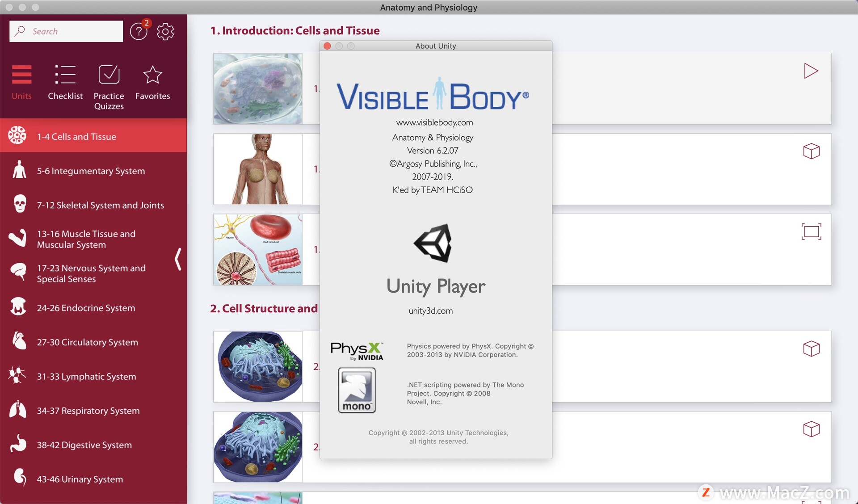
Task: Click the lungs icon for Respiratory System
Action: (x=18, y=409)
